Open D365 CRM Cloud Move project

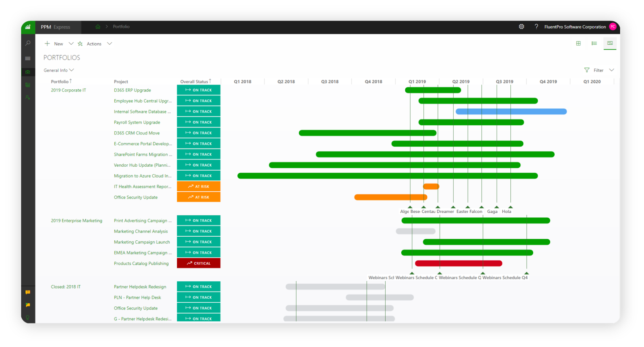coord(137,133)
